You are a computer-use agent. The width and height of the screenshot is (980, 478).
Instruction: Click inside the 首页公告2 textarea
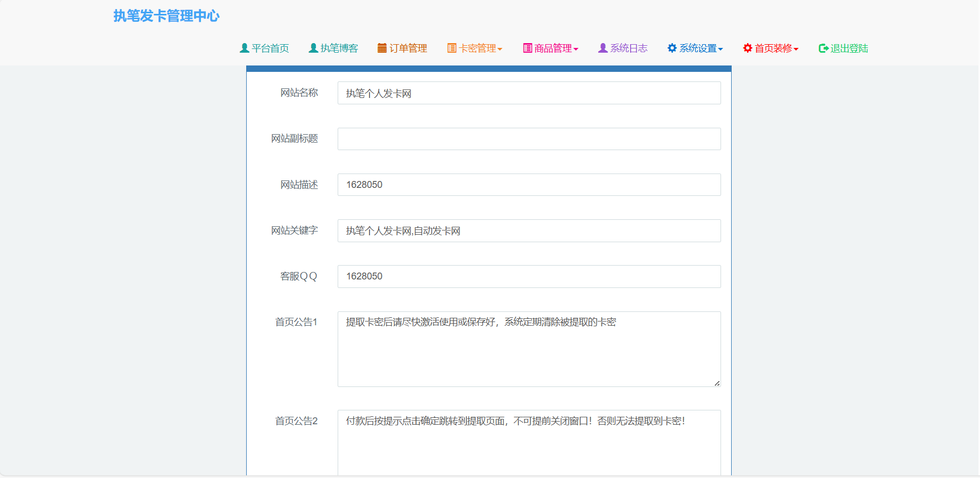[x=529, y=443]
